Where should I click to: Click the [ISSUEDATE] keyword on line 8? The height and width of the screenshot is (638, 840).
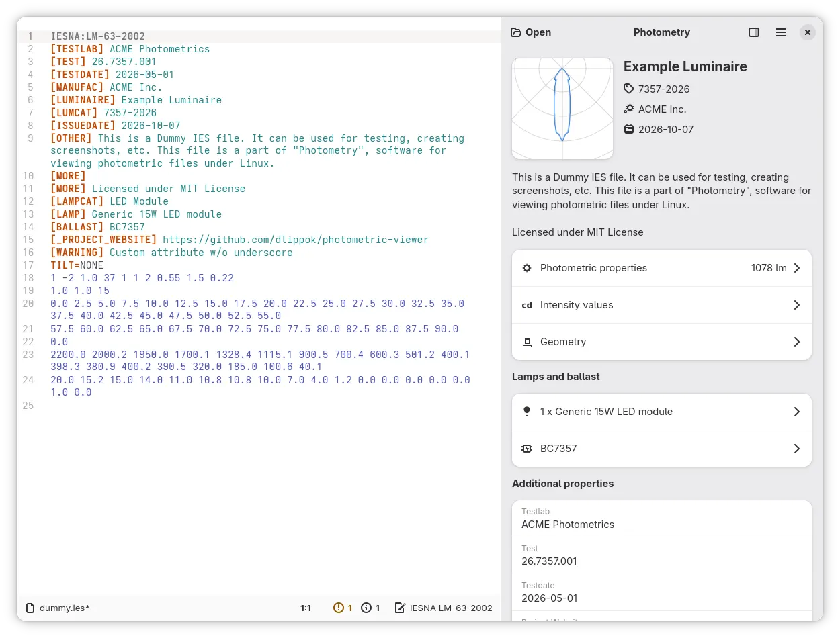point(83,126)
